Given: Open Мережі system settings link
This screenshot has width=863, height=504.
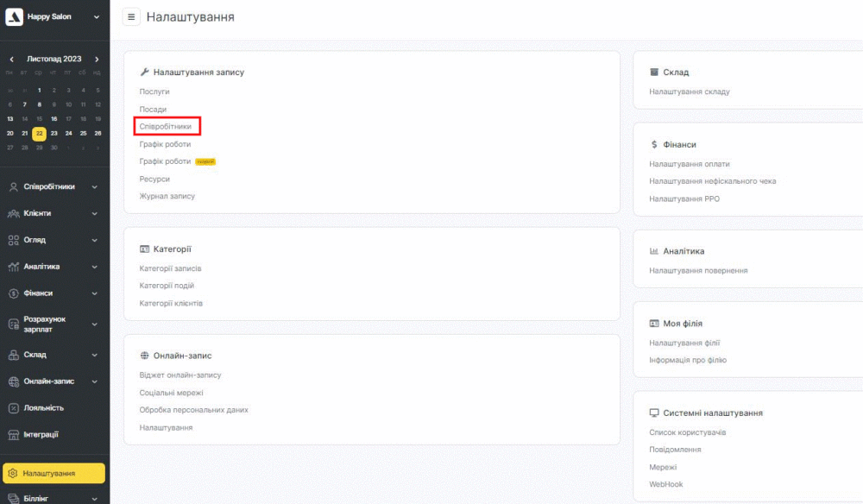Looking at the screenshot, I should (x=663, y=467).
